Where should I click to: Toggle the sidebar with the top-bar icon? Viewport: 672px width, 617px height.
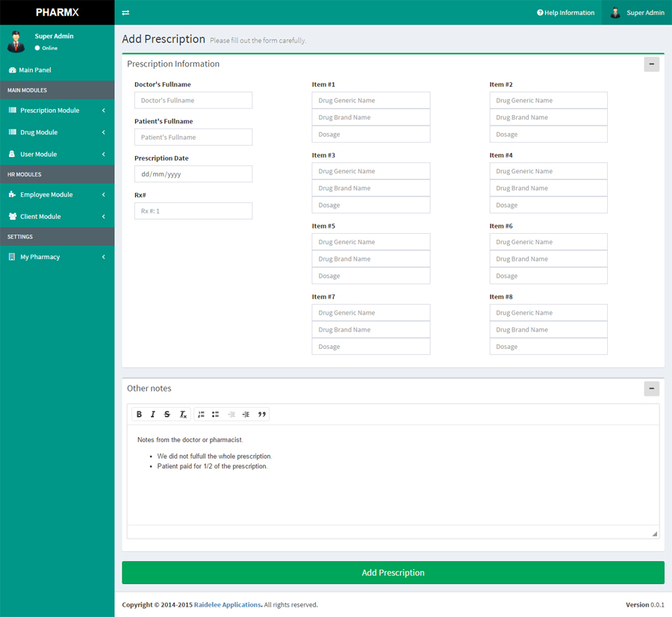(x=125, y=13)
